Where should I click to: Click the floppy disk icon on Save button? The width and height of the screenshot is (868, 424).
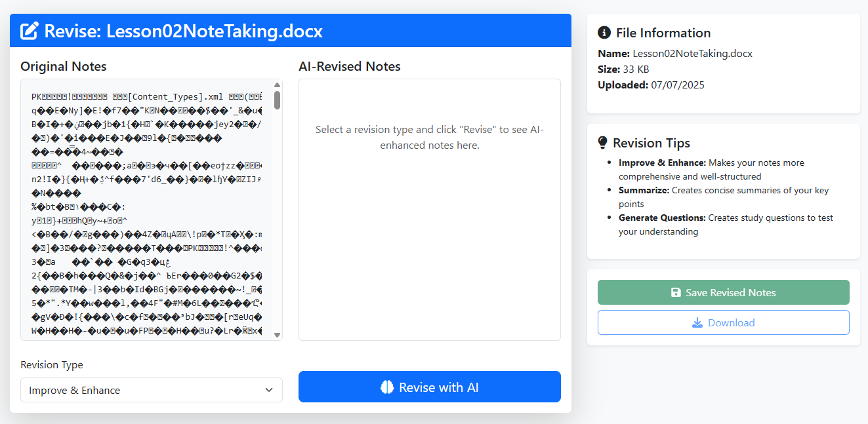click(676, 293)
